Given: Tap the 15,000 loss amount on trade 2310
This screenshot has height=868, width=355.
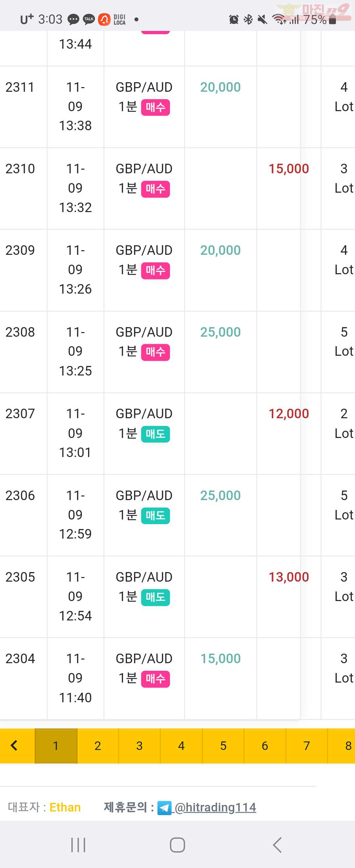Looking at the screenshot, I should click(289, 169).
